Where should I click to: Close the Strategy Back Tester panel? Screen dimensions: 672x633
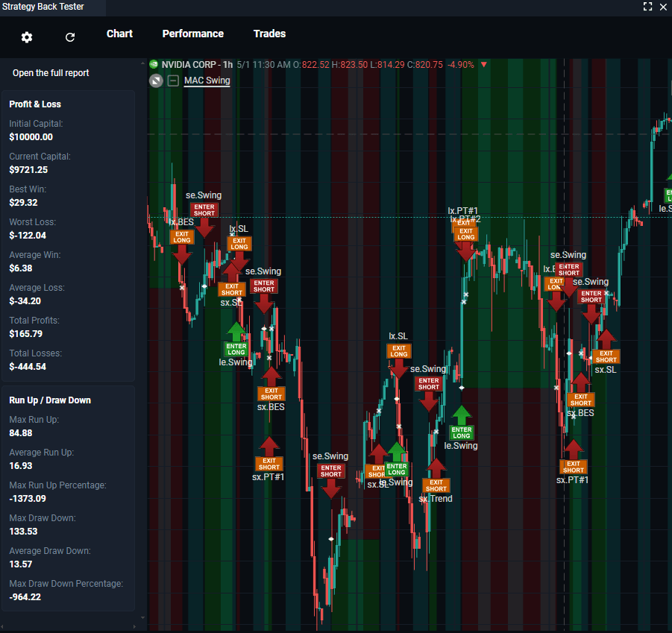click(663, 7)
